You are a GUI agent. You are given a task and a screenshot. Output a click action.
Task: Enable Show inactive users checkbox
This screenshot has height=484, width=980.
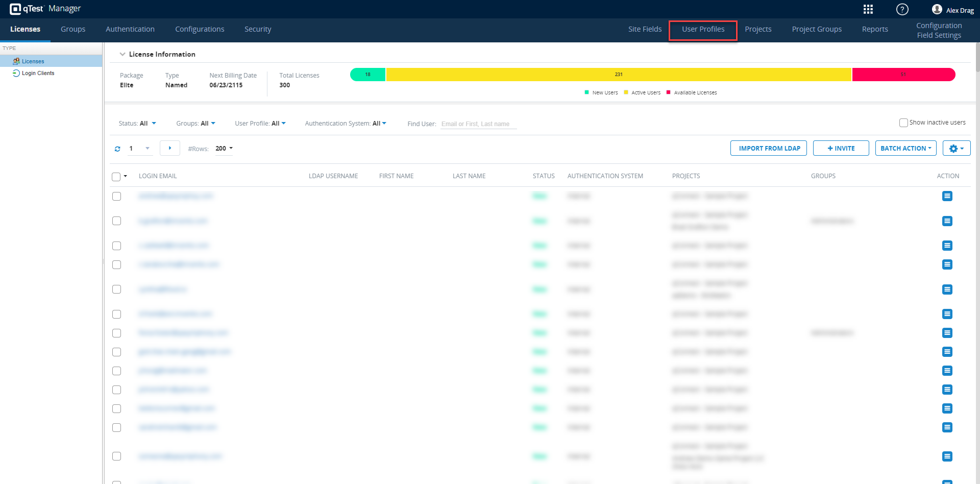click(x=903, y=123)
